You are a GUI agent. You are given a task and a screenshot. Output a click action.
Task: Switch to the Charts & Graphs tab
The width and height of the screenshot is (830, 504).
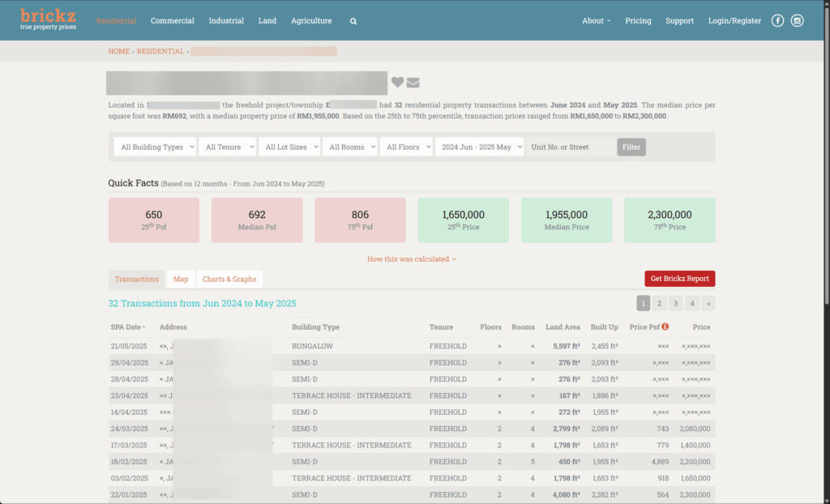(229, 280)
